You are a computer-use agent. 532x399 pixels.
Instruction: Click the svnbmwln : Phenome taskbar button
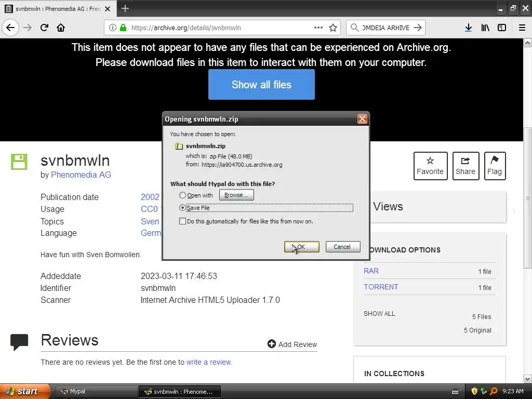coord(180,392)
